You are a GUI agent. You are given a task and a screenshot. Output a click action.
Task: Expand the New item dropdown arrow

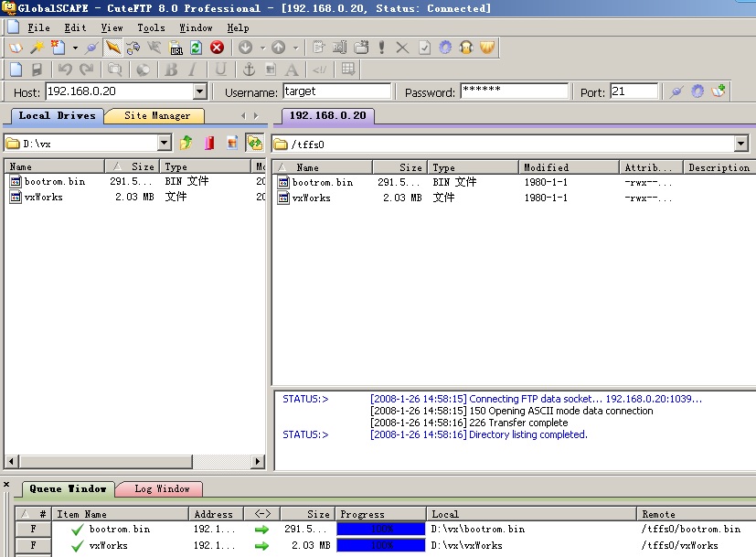(x=75, y=48)
